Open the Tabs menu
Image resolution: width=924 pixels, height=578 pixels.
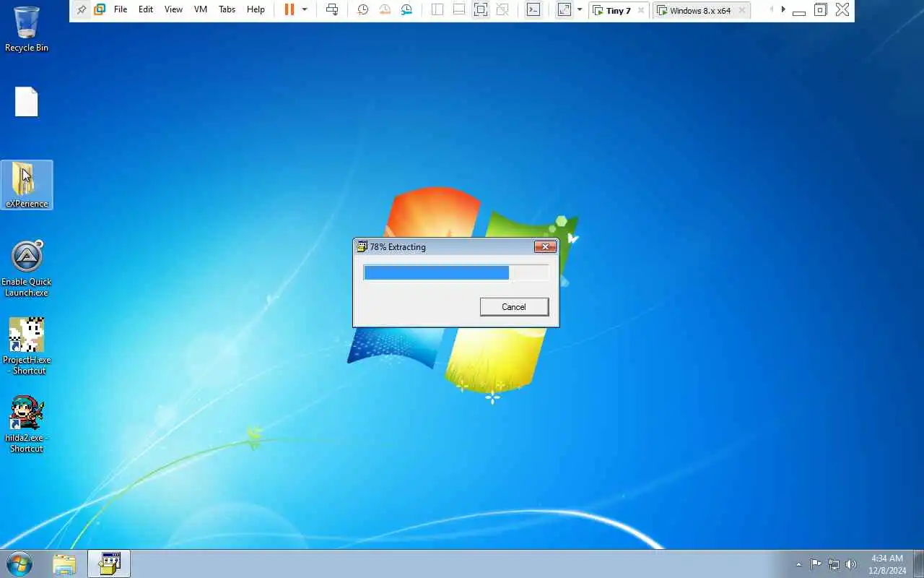227,10
